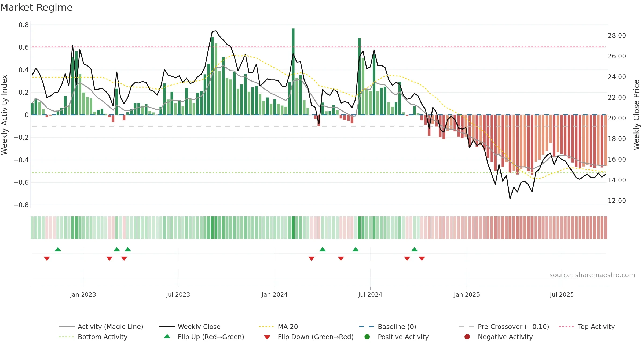Toggle the Pre-Crossover (−0.10) legend entry
Viewport: 644px width, 362px height.
[504, 327]
